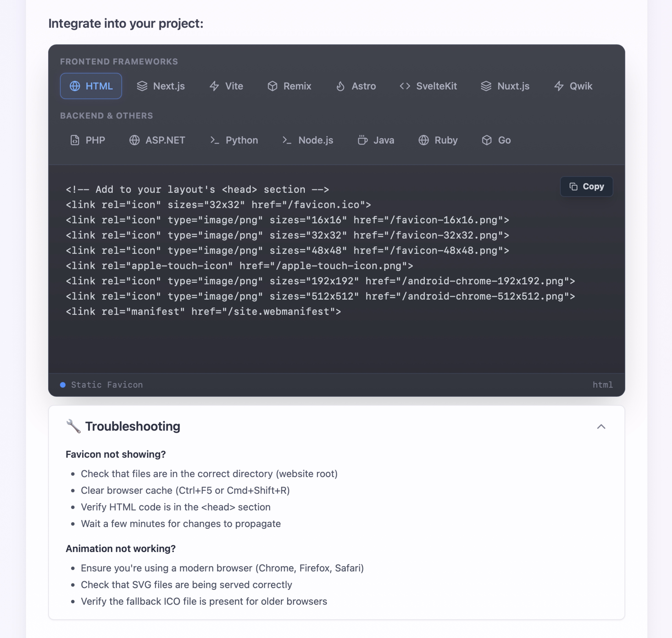Click the flame icon beside Astro

click(x=341, y=86)
